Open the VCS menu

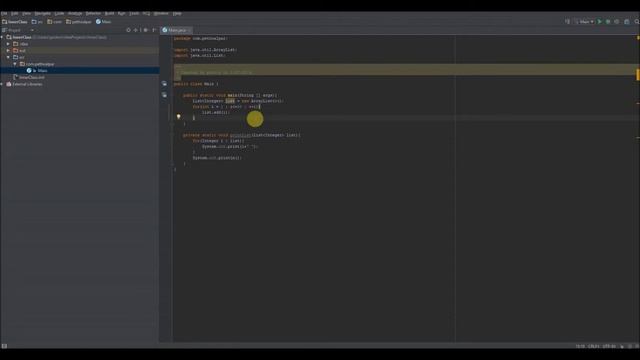point(146,13)
